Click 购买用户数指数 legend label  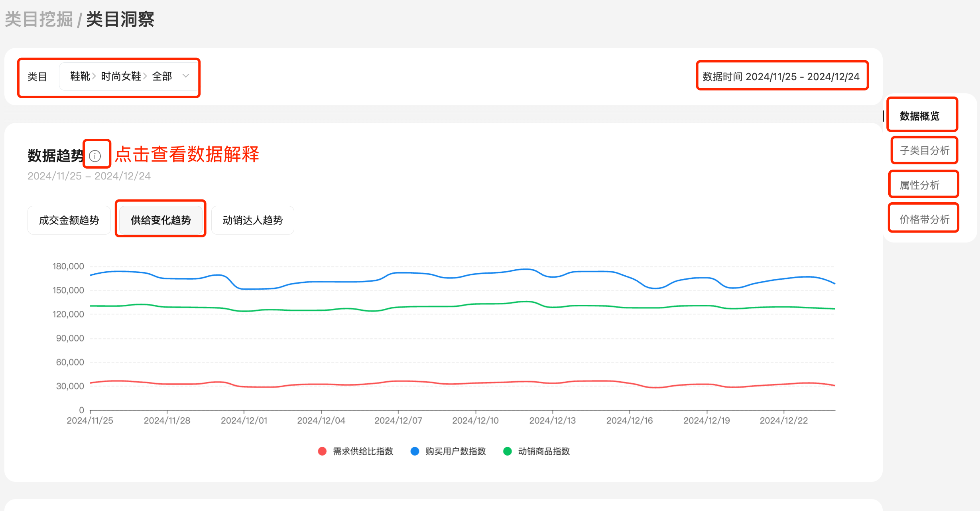point(455,451)
